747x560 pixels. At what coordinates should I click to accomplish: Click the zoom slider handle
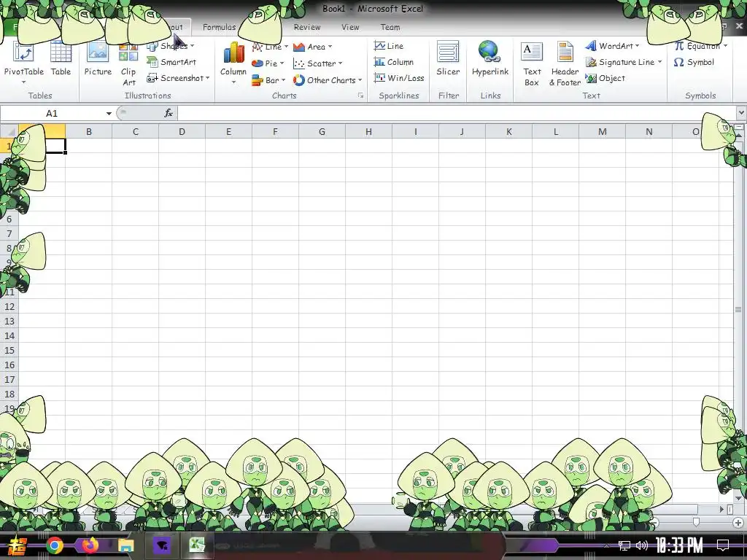696,523
